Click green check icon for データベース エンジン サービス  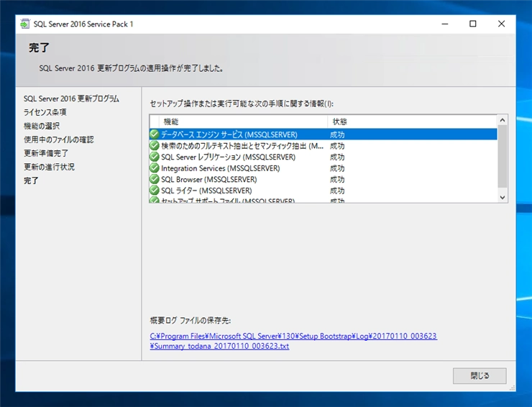pyautogui.click(x=155, y=134)
